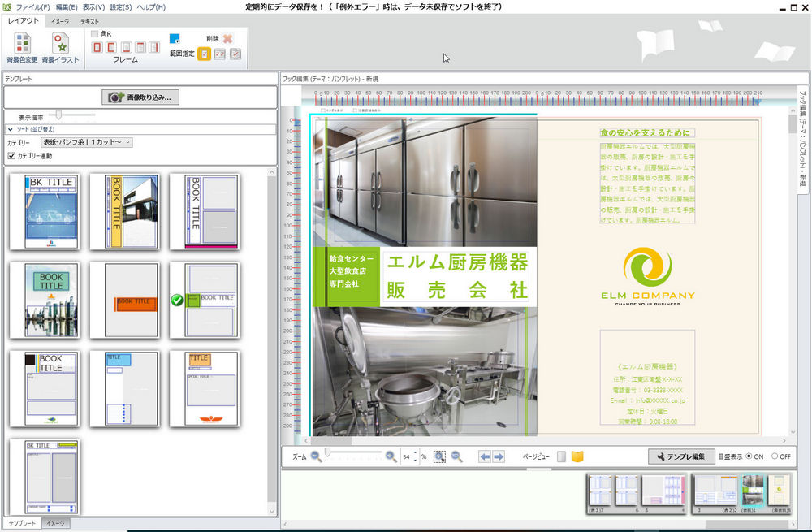812x532 pixels.
Task: Switch to the テキスト ribbon tab
Action: [x=90, y=21]
